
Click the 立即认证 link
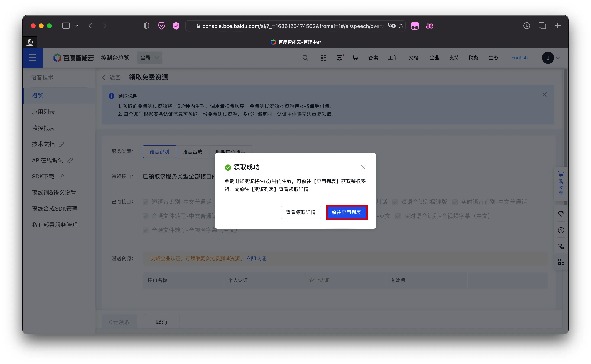pos(256,258)
